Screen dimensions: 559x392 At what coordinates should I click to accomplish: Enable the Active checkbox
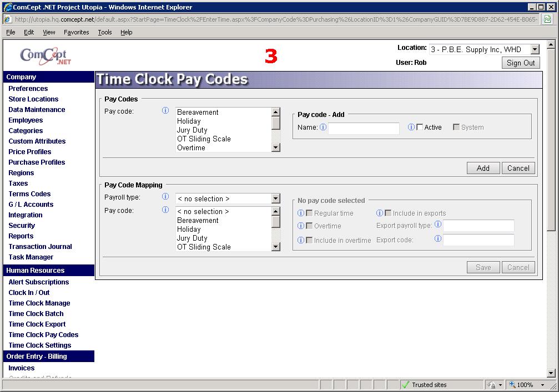click(x=420, y=127)
